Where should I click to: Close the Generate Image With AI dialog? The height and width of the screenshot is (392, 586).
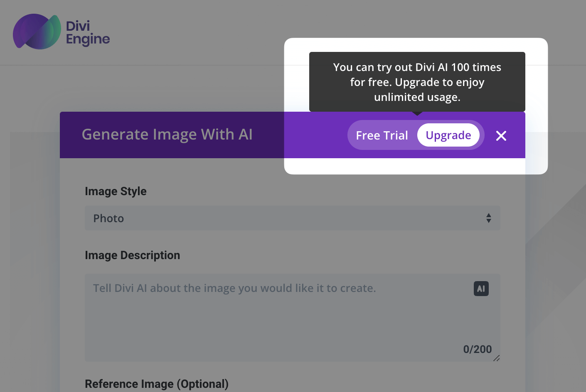tap(501, 136)
